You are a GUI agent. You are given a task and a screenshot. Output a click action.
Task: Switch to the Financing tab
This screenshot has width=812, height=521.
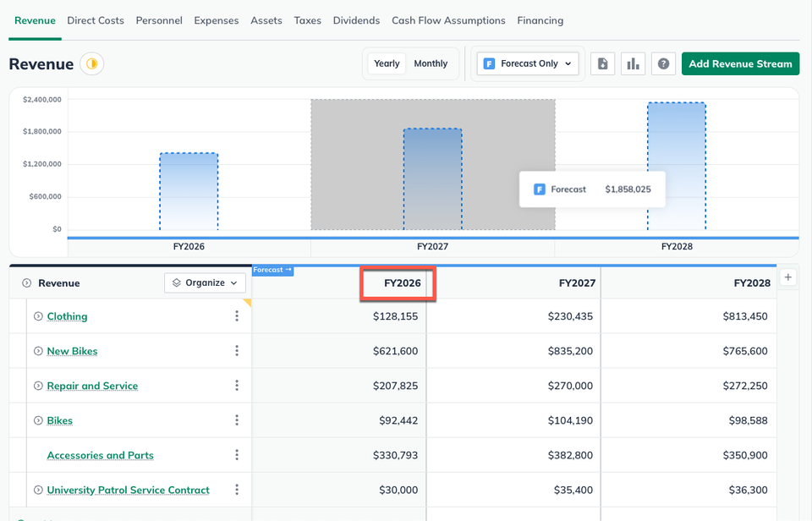(x=540, y=20)
